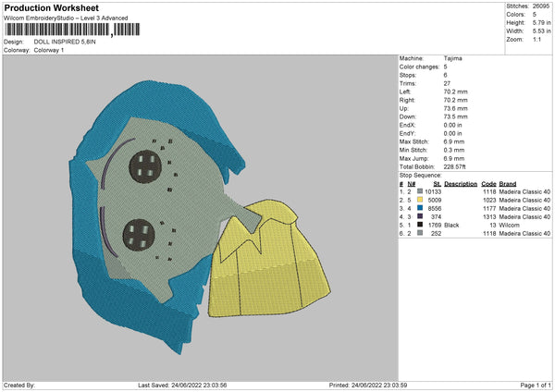555x392 pixels.
Task: Click the 'Stop Sequence:' heading
Action: [x=421, y=176]
